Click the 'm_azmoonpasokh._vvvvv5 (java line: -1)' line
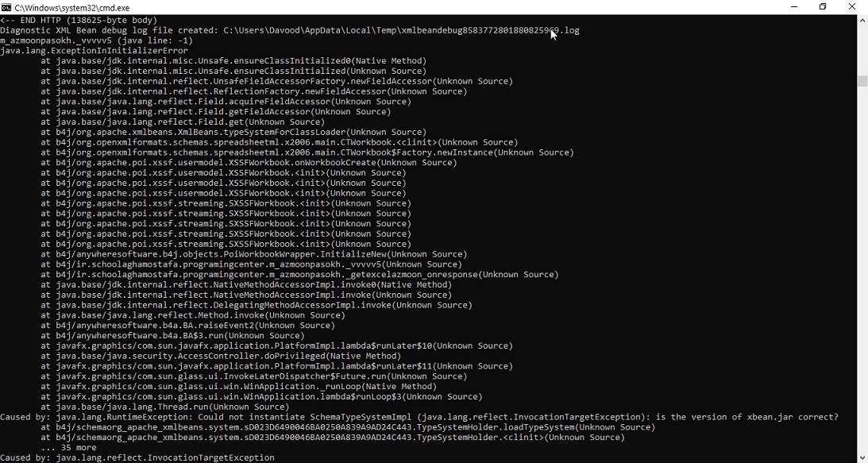The width and height of the screenshot is (868, 463). point(96,41)
